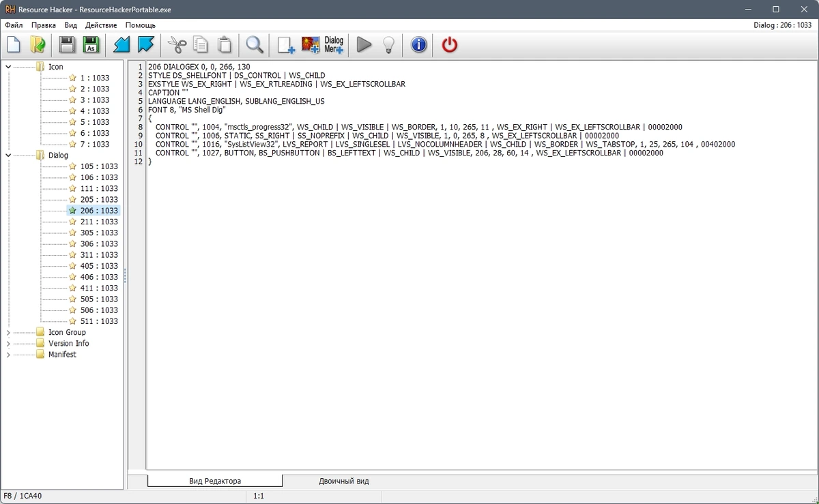
Task: Open search with the magnifying glass icon
Action: coord(255,45)
